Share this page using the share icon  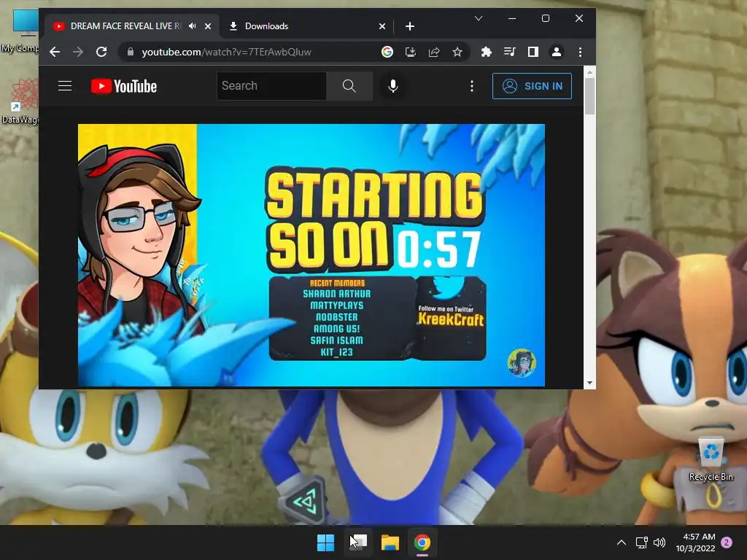coord(434,52)
